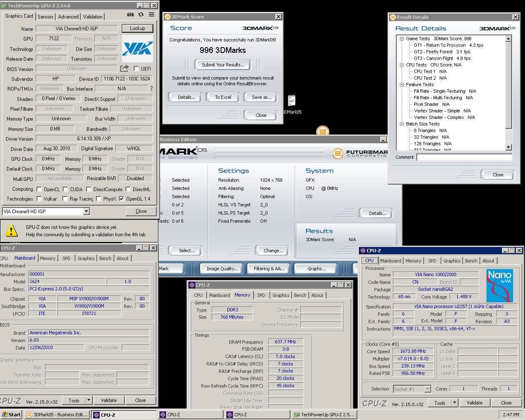This screenshot has height=420, width=525.
Task: Click the GPU-Z refresh icon
Action: click(141, 14)
